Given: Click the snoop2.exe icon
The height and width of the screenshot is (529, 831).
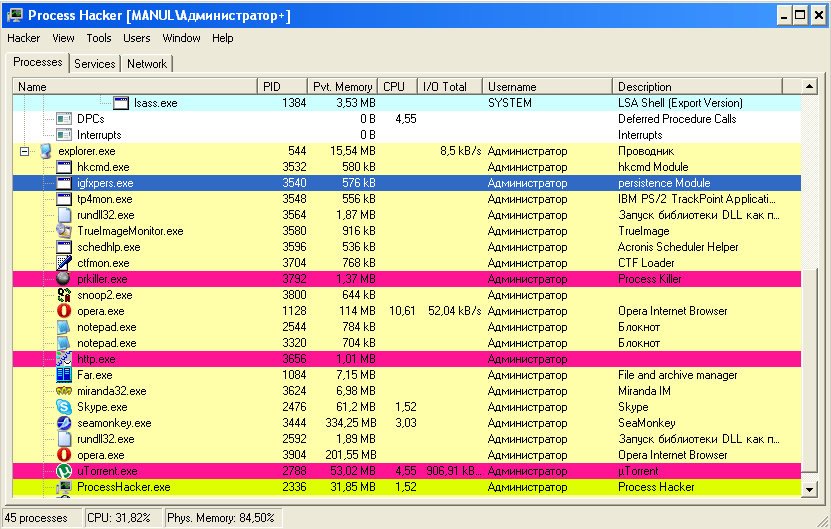Looking at the screenshot, I should pyautogui.click(x=64, y=295).
